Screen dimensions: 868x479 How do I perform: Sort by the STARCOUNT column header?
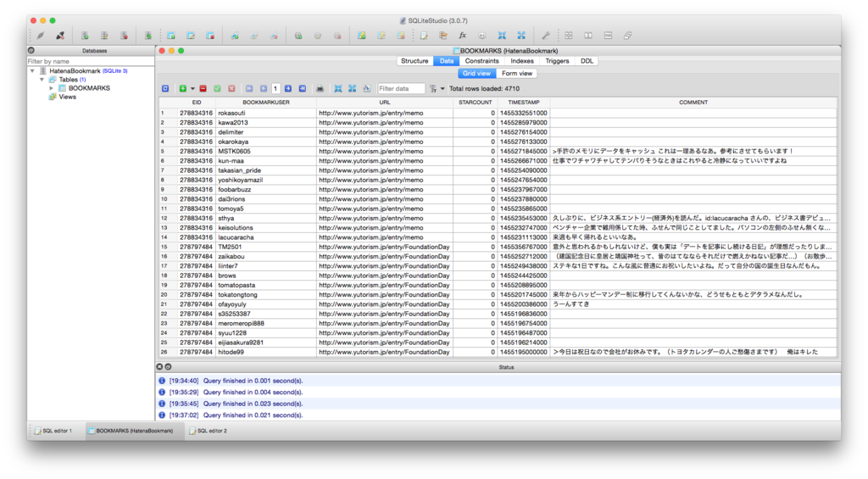tap(475, 103)
